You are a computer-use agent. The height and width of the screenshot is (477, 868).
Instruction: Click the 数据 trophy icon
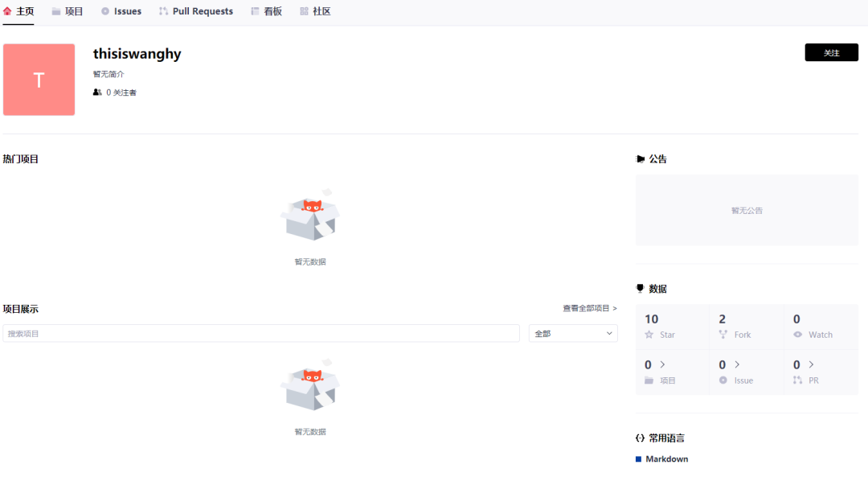click(x=640, y=289)
